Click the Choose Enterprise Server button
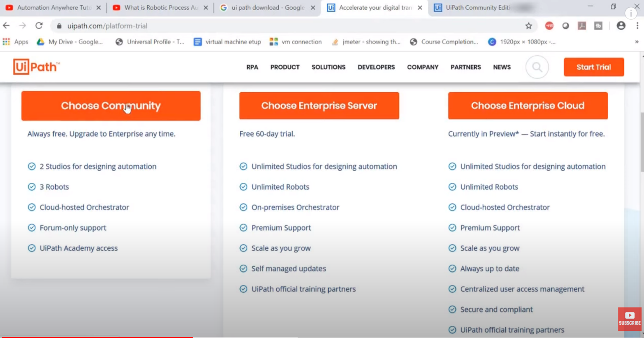 pyautogui.click(x=319, y=106)
